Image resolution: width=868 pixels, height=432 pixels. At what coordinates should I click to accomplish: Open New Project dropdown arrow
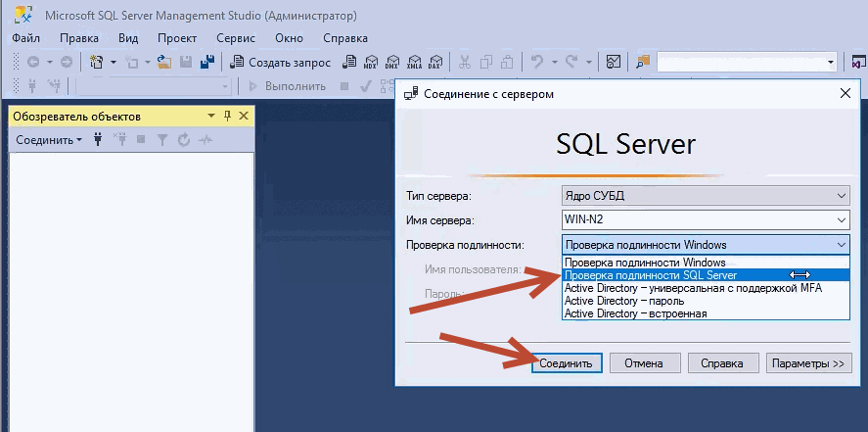(x=114, y=62)
